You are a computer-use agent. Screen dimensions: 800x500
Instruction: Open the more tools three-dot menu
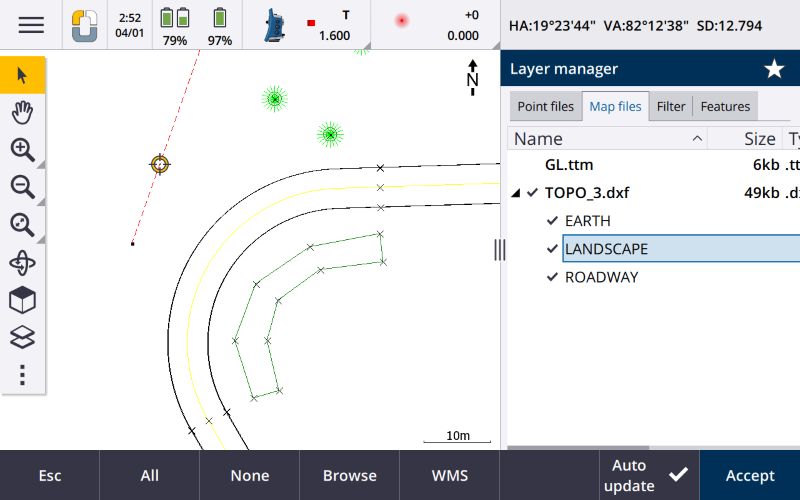coord(22,375)
